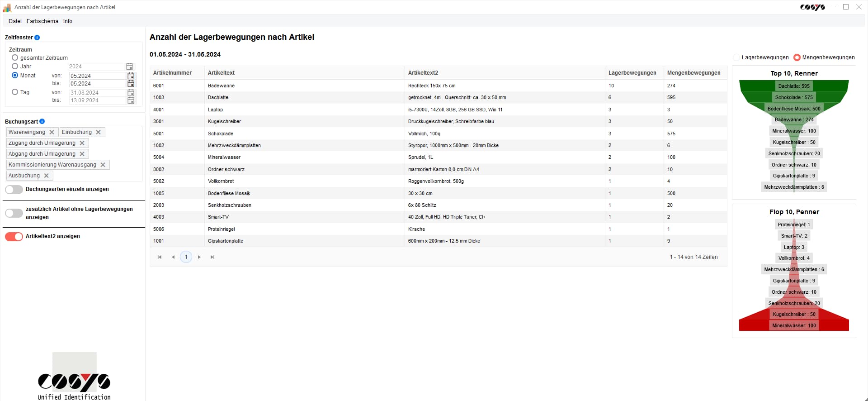Select gesamter Zeitraum radio button

click(x=15, y=57)
